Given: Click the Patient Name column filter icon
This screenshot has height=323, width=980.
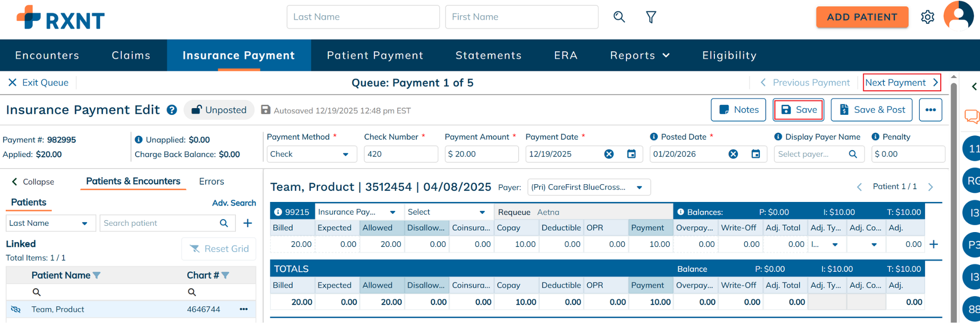Looking at the screenshot, I should pyautogui.click(x=97, y=276).
